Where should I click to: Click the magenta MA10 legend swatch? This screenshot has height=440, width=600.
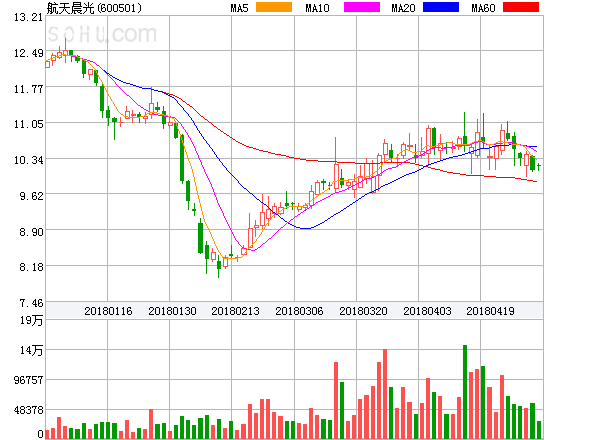tap(362, 7)
